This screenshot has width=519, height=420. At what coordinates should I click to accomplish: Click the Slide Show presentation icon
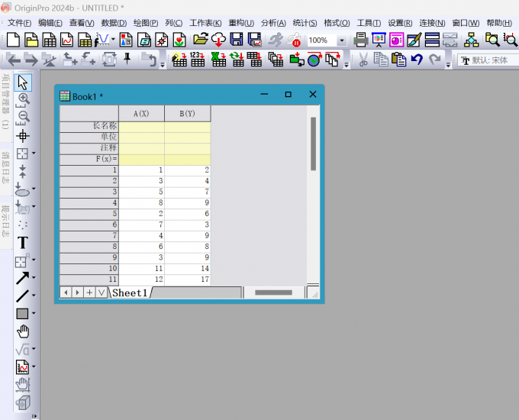379,40
